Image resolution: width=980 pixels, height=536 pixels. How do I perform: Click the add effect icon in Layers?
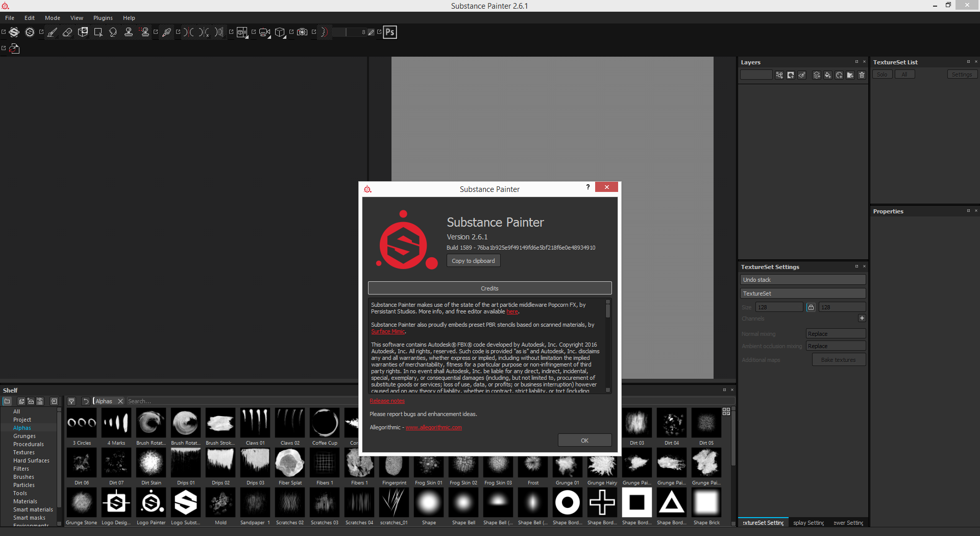point(779,75)
